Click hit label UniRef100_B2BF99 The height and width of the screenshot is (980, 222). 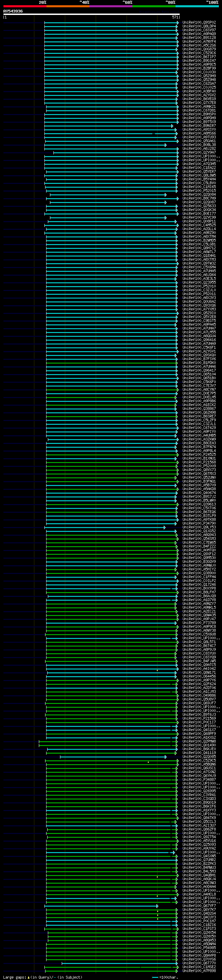pos(199,68)
